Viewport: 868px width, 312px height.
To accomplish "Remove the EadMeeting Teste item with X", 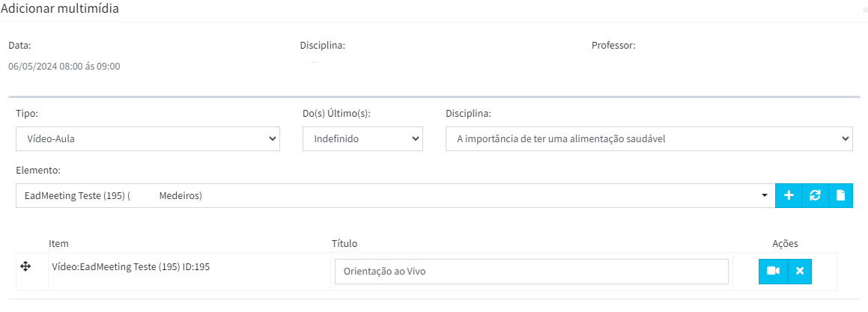I will click(799, 271).
